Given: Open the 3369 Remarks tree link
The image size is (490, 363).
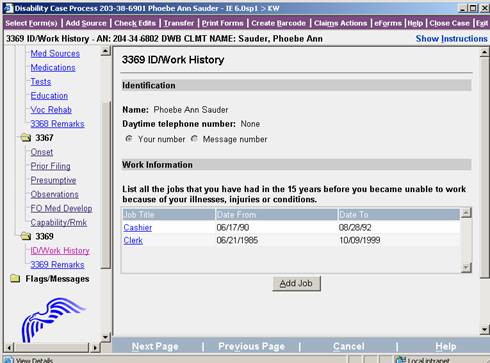Looking at the screenshot, I should pos(57,264).
